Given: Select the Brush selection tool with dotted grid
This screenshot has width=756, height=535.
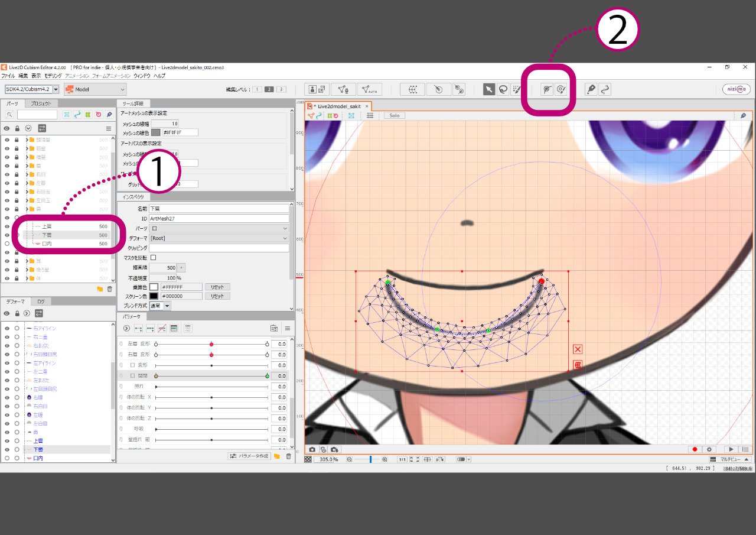Looking at the screenshot, I should pyautogui.click(x=516, y=89).
